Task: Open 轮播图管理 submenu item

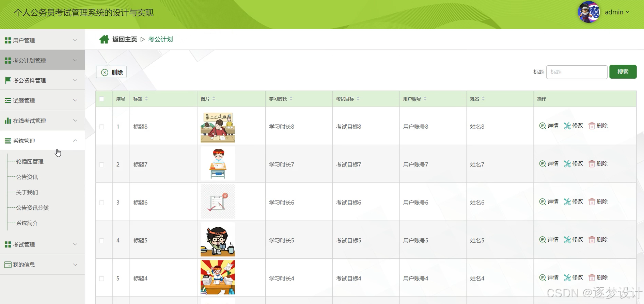Action: coord(30,161)
